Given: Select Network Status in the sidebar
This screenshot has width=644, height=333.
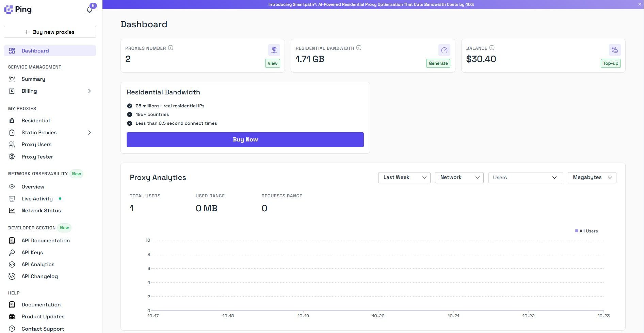Looking at the screenshot, I should point(41,210).
